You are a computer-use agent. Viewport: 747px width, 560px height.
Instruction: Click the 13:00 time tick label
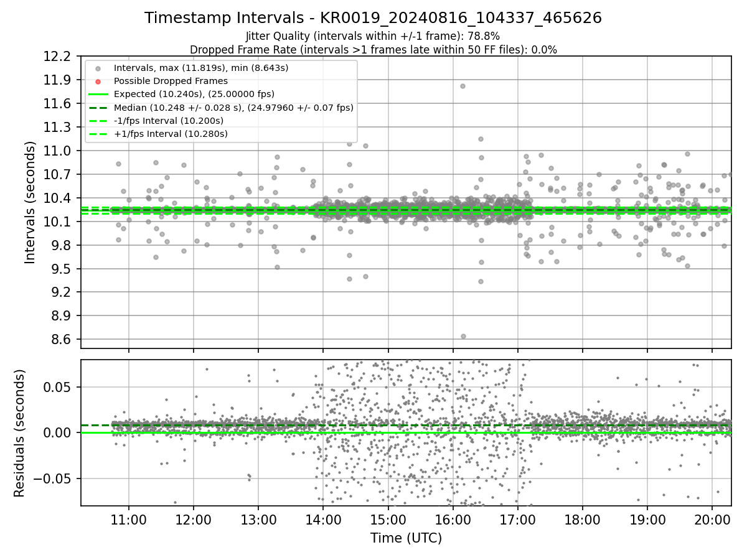[258, 520]
